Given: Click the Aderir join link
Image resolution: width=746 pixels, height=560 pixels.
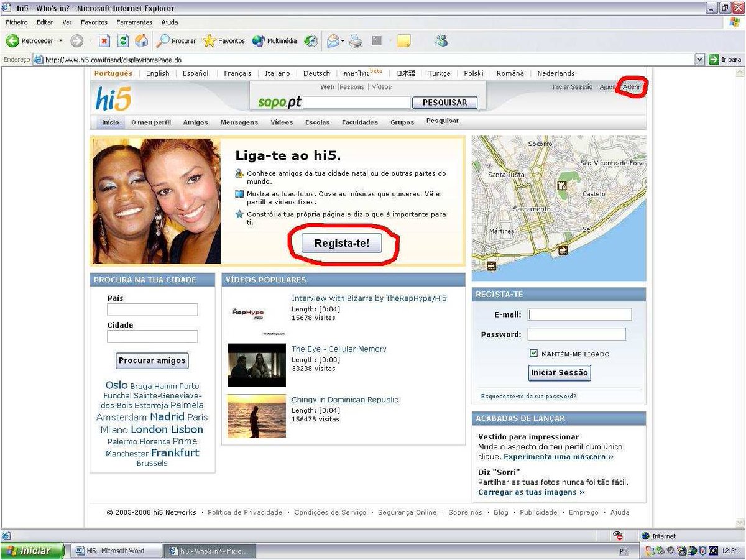Looking at the screenshot, I should tap(632, 87).
